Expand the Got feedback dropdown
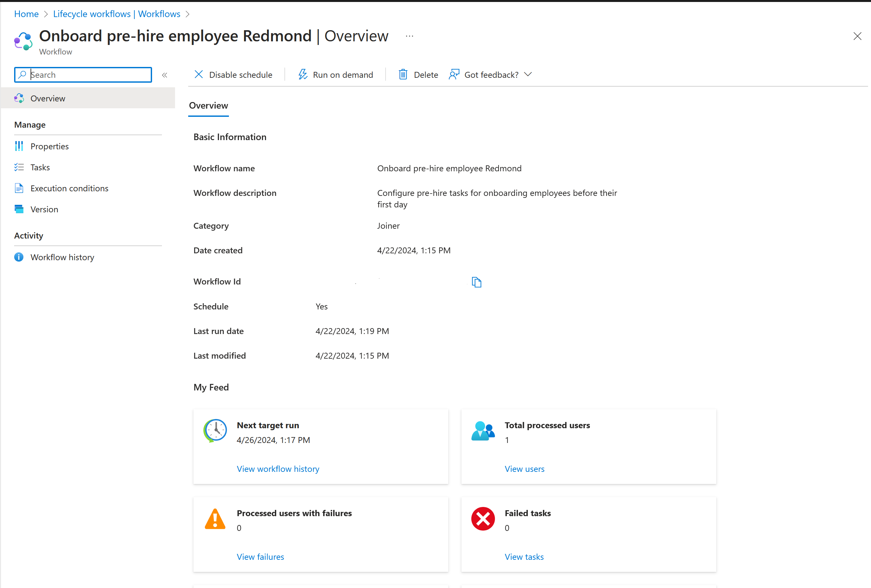The height and width of the screenshot is (588, 871). [x=528, y=74]
